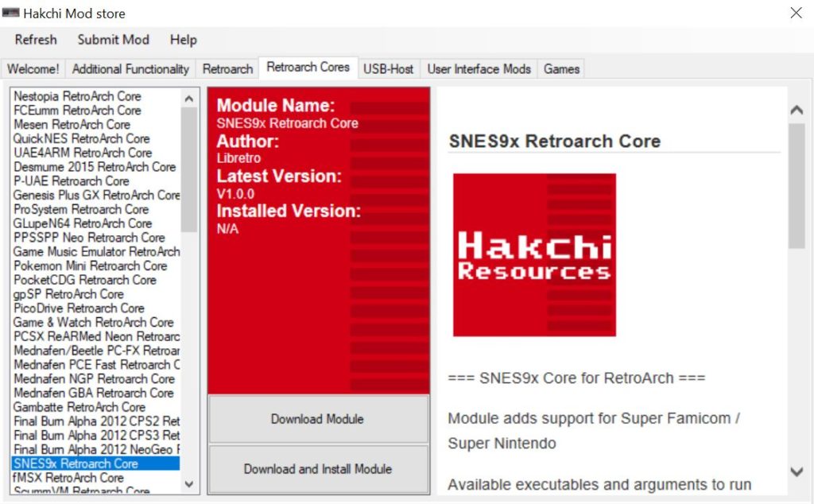This screenshot has width=814, height=504.
Task: Click the Hakchi app icon in title bar
Action: [10, 14]
